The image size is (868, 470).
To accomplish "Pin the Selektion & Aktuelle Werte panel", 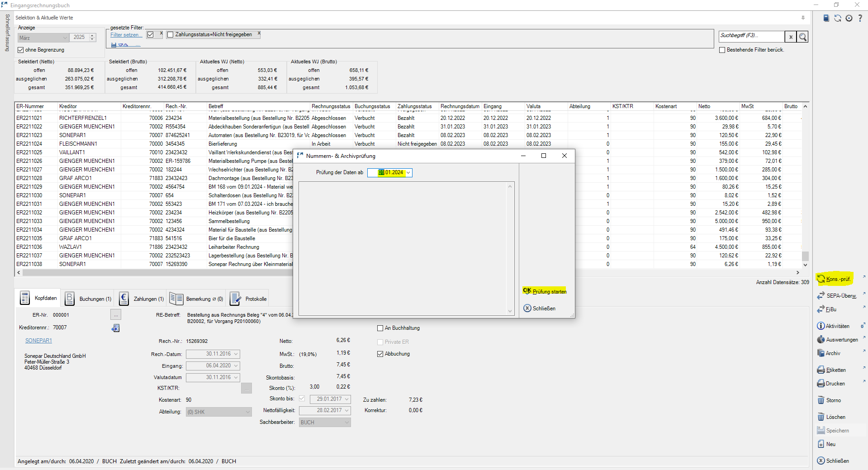I will pos(803,18).
